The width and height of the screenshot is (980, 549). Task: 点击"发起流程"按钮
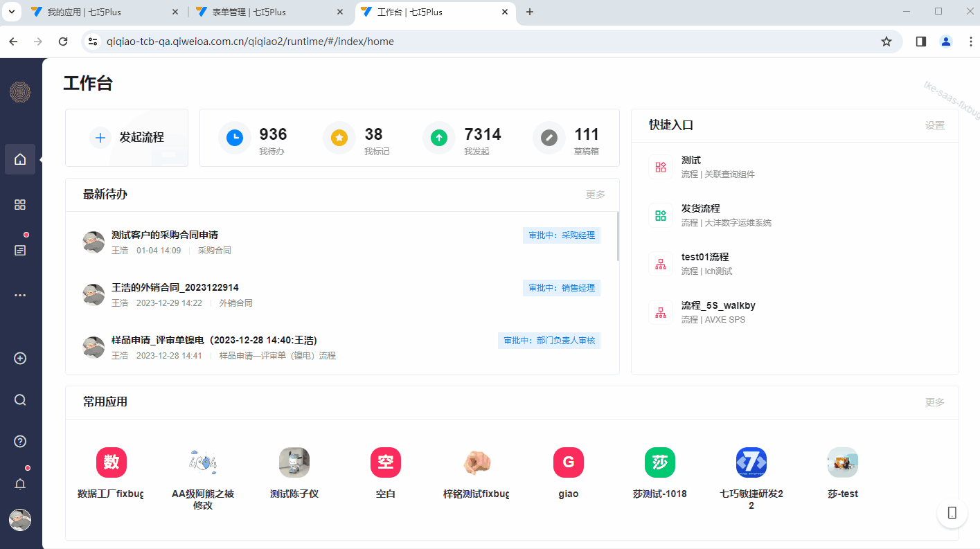126,137
